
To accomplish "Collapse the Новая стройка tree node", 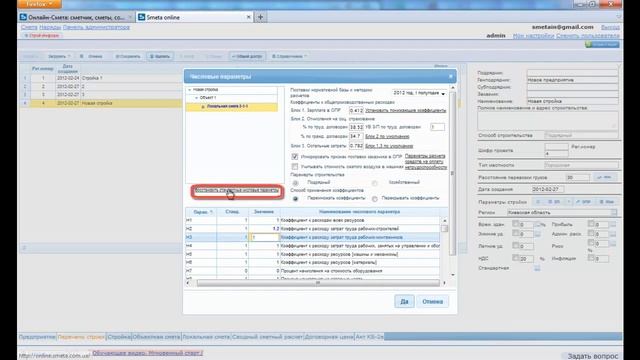I will click(x=189, y=89).
